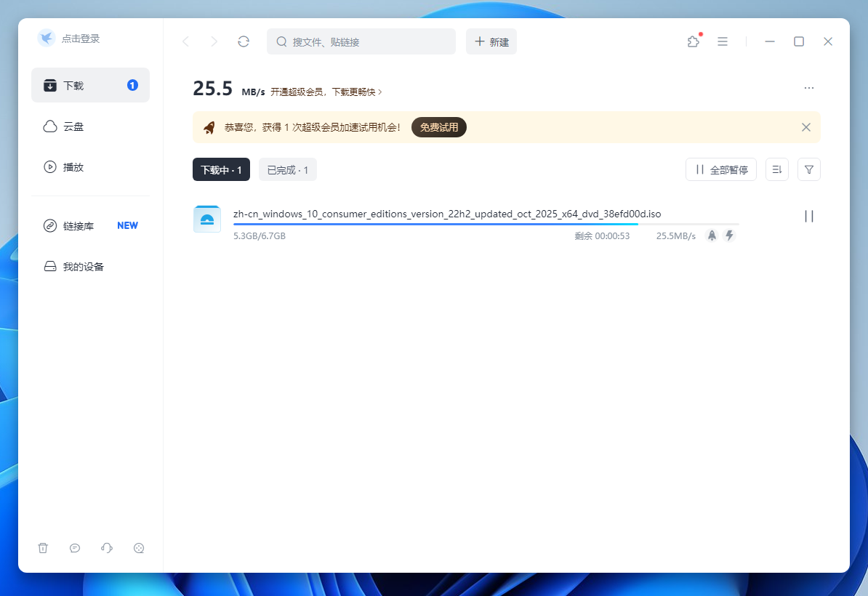Image resolution: width=868 pixels, height=596 pixels.
Task: Open the 我的设备 devices section
Action: coord(90,266)
